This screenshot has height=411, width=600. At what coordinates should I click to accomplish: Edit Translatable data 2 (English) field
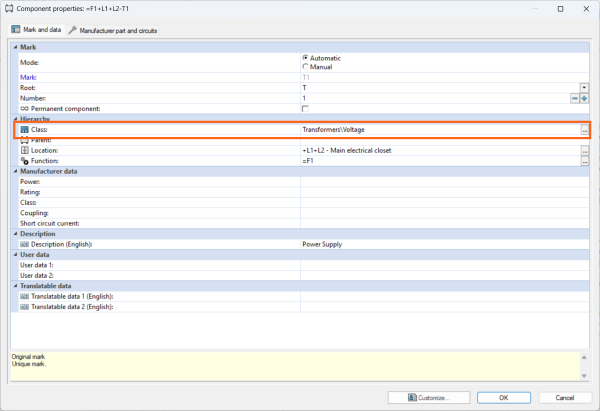click(x=445, y=307)
